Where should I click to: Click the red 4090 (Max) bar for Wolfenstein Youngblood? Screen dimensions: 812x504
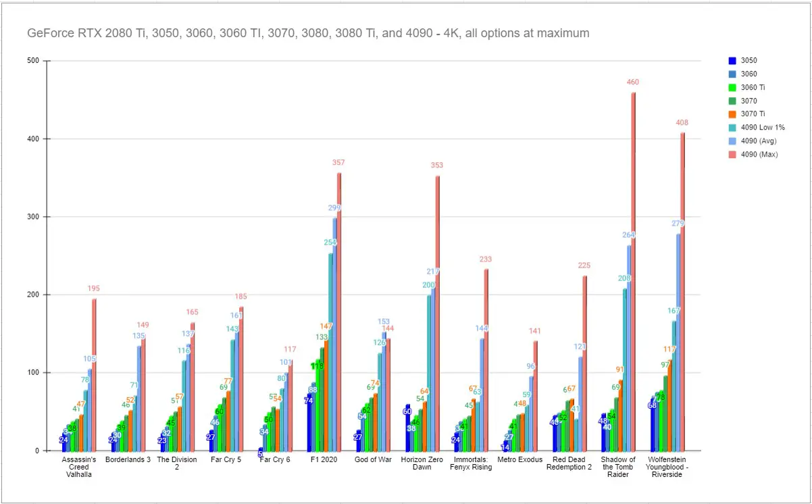[683, 292]
